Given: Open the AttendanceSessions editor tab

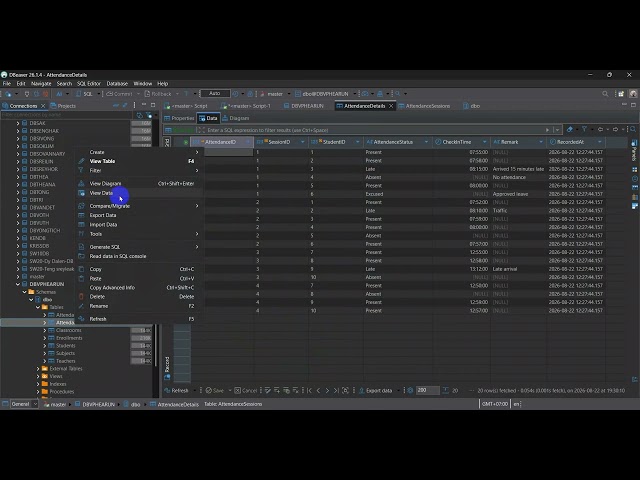Looking at the screenshot, I should point(424,106).
